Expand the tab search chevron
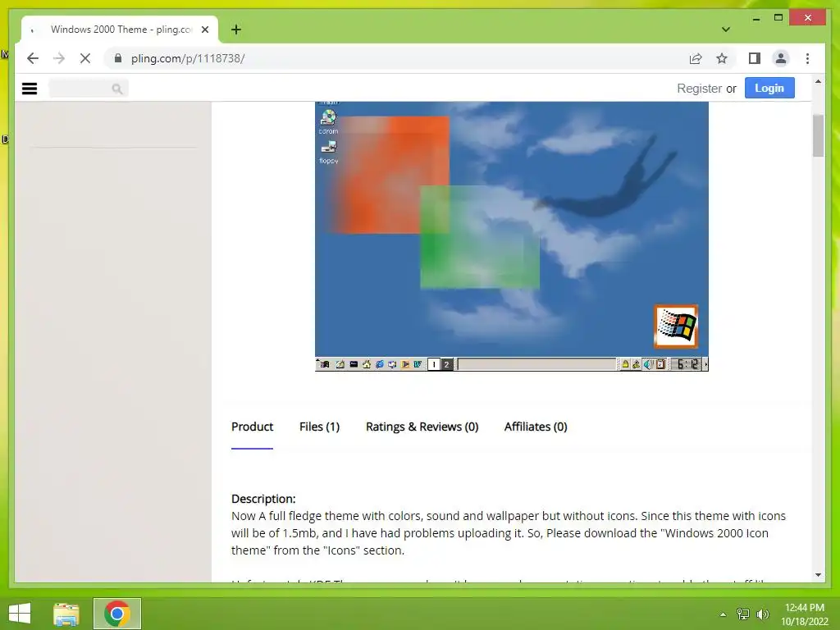 click(x=725, y=30)
